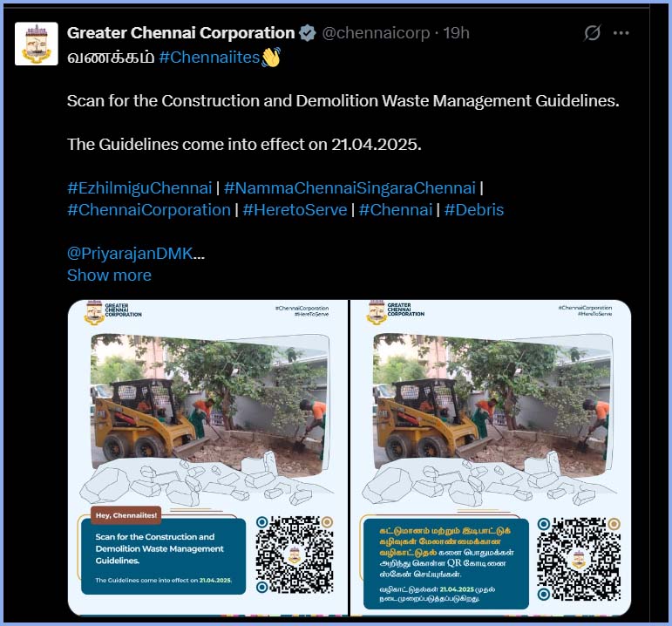Visit the @PriyarajanDMK mention
Viewport: 672px width, 626px height.
130,254
